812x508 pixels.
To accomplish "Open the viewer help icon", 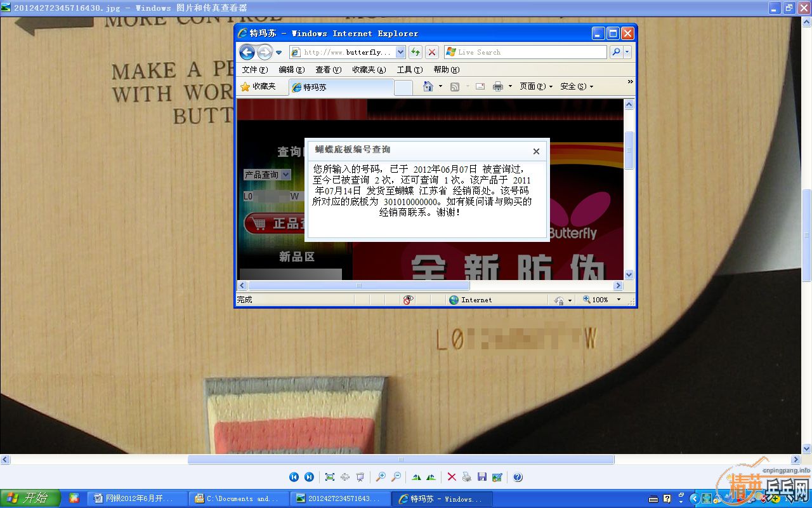I will click(x=518, y=477).
